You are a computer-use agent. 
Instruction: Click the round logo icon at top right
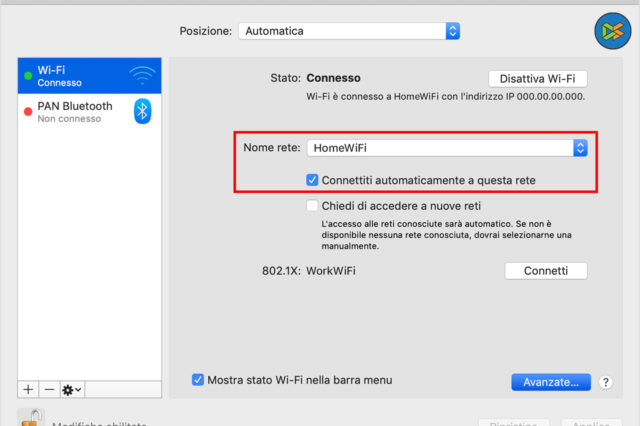click(x=613, y=31)
